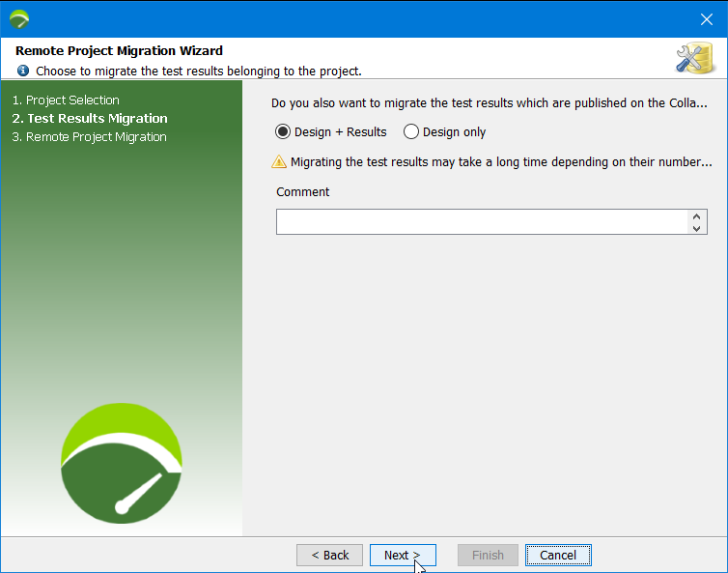Proceed with the Next > button
The width and height of the screenshot is (728, 573).
[403, 555]
